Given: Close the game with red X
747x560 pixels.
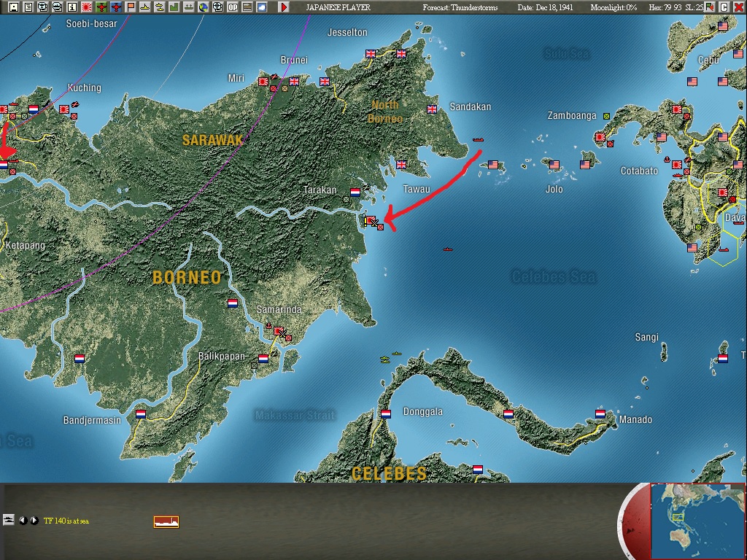Looking at the screenshot, I should coord(738,7).
